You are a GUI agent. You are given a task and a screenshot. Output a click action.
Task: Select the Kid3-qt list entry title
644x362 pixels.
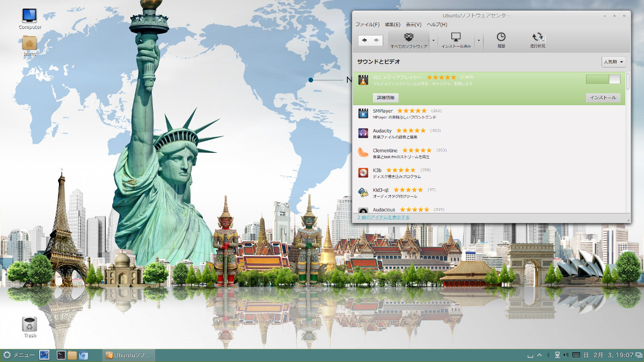pos(381,190)
